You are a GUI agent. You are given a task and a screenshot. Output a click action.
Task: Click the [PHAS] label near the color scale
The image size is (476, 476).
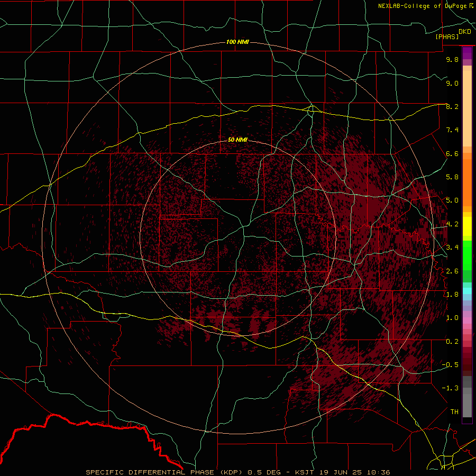[447, 36]
